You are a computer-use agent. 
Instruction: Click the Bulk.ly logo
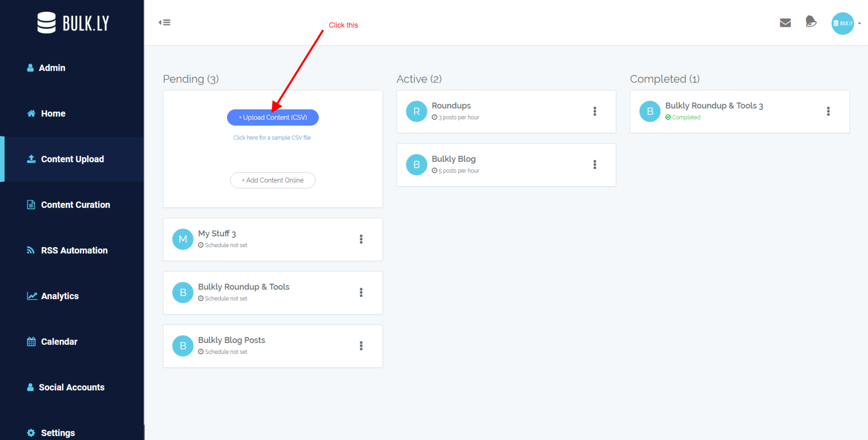click(73, 23)
